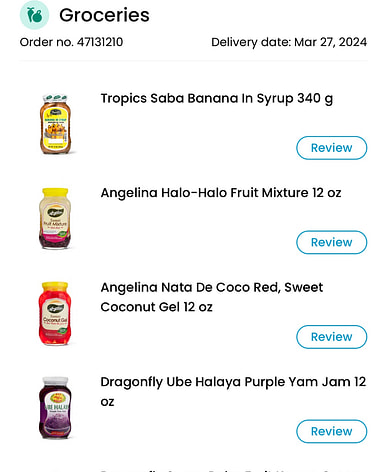Select the Groceries heading text
Screen dimensions: 387x472
[x=104, y=15]
